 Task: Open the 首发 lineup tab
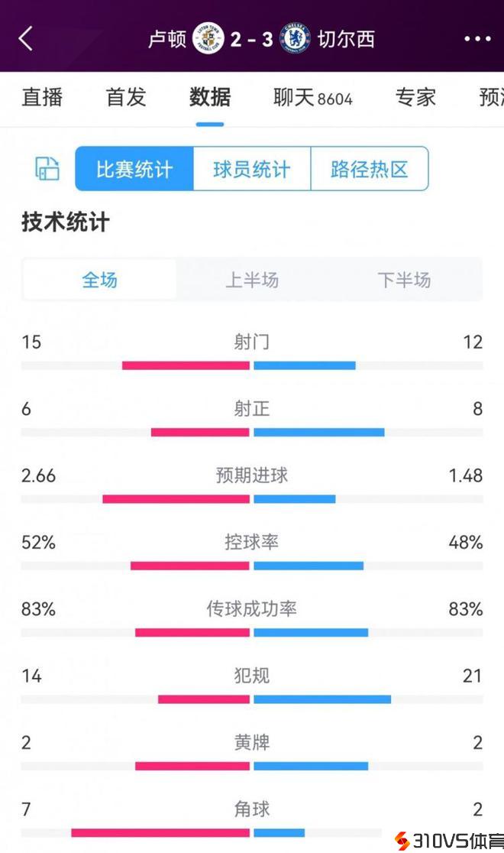(126, 97)
